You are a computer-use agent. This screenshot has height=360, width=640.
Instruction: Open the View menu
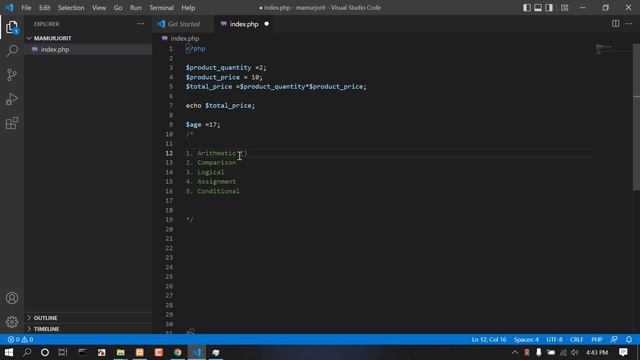pos(99,8)
